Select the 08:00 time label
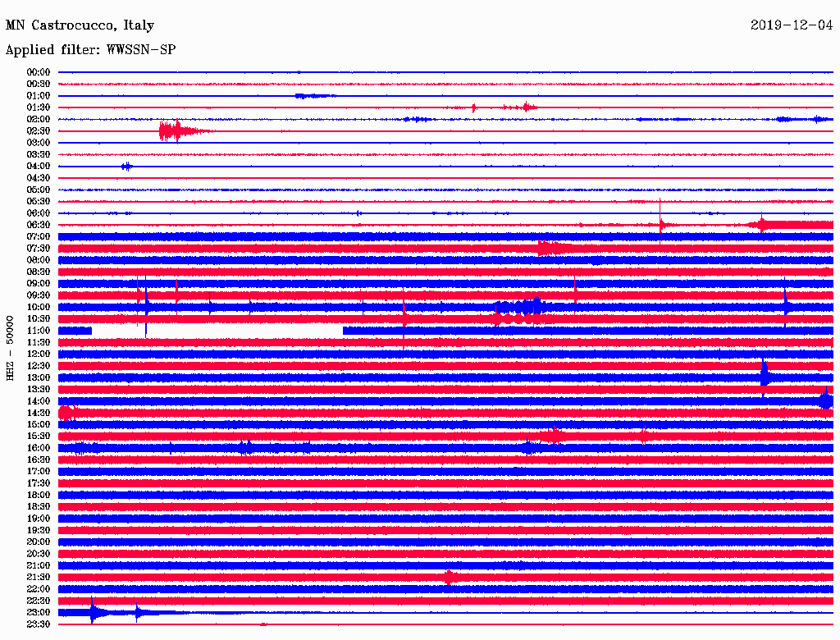 tap(39, 260)
